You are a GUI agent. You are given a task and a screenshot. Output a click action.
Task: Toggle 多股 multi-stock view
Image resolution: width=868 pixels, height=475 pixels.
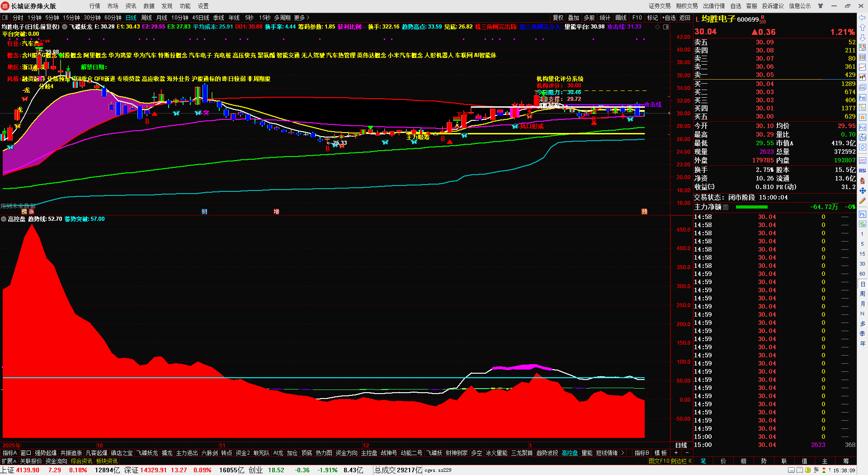(x=589, y=18)
